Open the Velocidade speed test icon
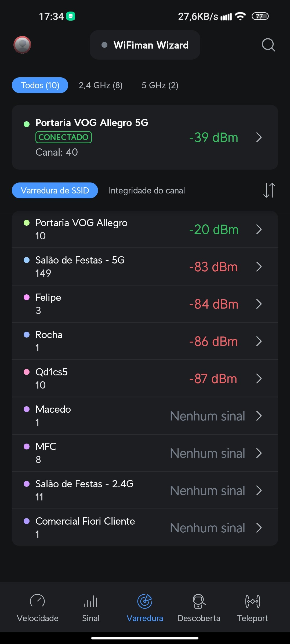This screenshot has width=290, height=644. point(37,601)
